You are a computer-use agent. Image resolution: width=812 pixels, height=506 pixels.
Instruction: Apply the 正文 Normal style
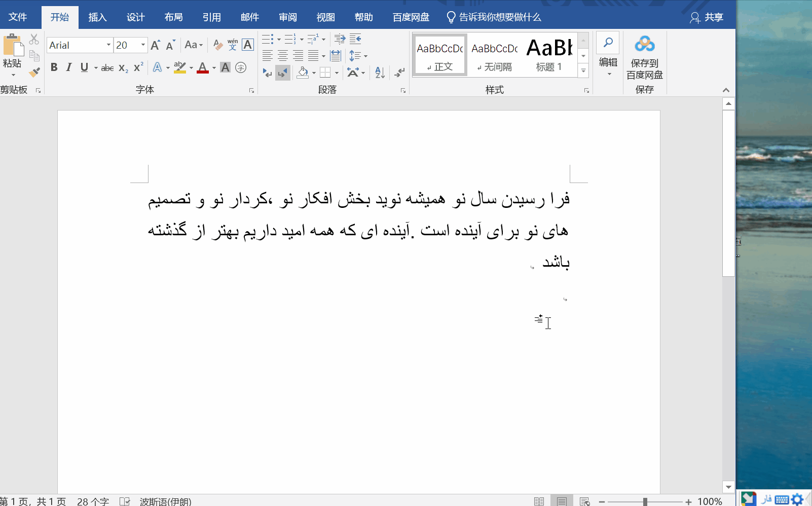pyautogui.click(x=440, y=55)
